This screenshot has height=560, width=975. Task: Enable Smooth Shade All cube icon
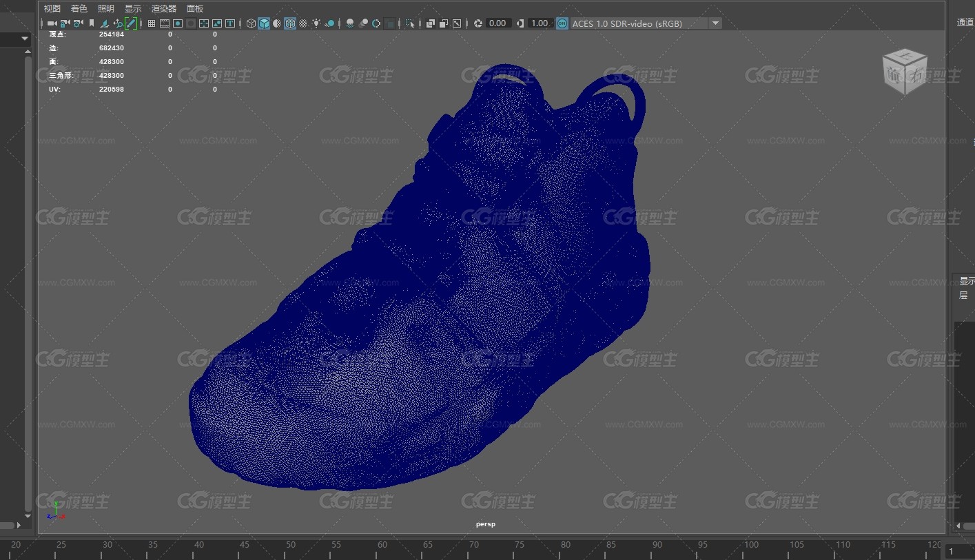pyautogui.click(x=264, y=23)
